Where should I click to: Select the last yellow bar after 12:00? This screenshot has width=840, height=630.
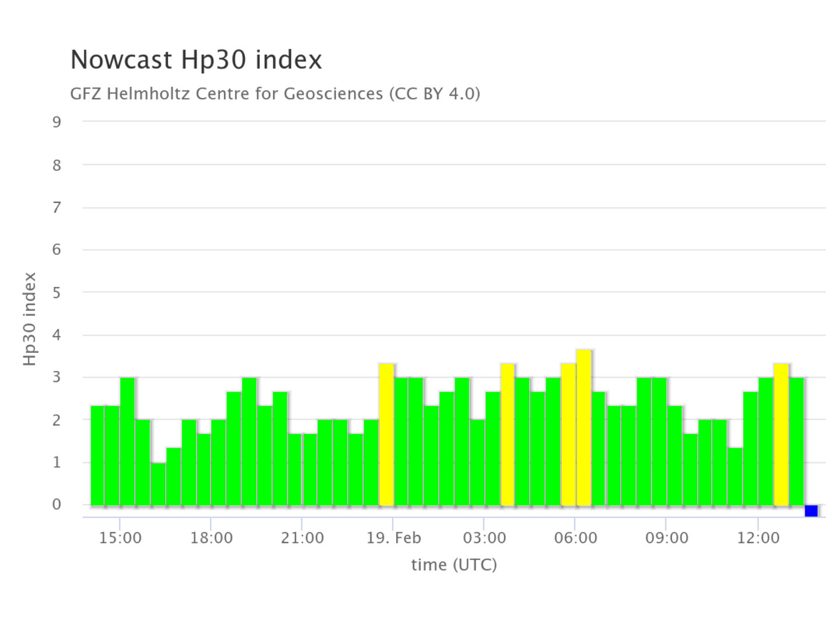click(781, 434)
